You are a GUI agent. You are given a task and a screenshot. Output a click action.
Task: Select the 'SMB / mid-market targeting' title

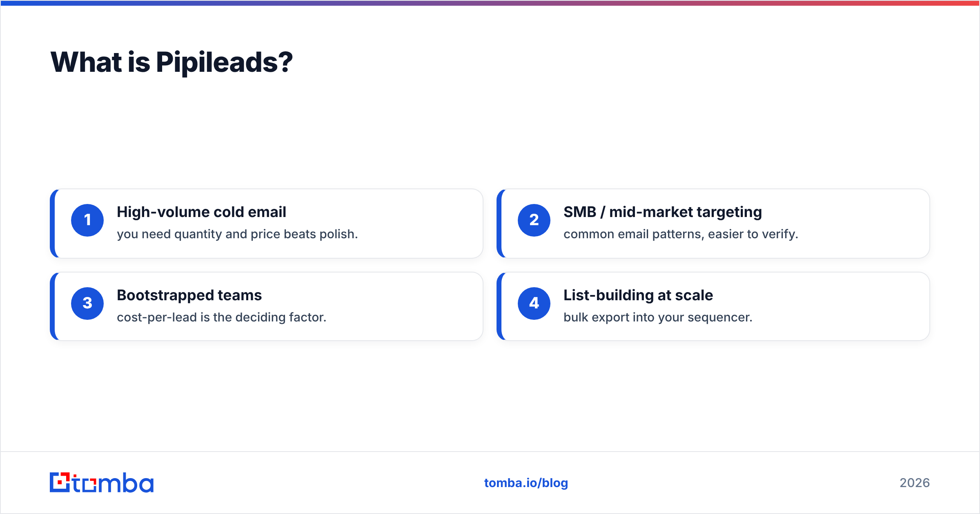[x=663, y=212]
